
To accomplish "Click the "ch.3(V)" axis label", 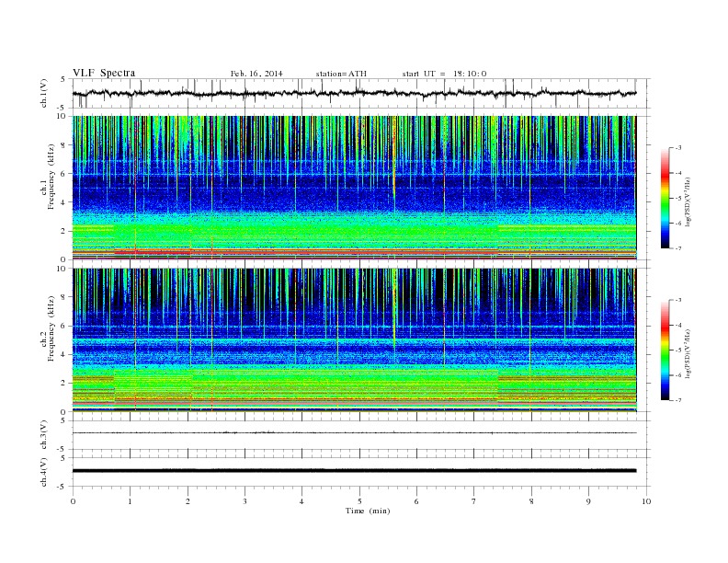I will 44,435.
